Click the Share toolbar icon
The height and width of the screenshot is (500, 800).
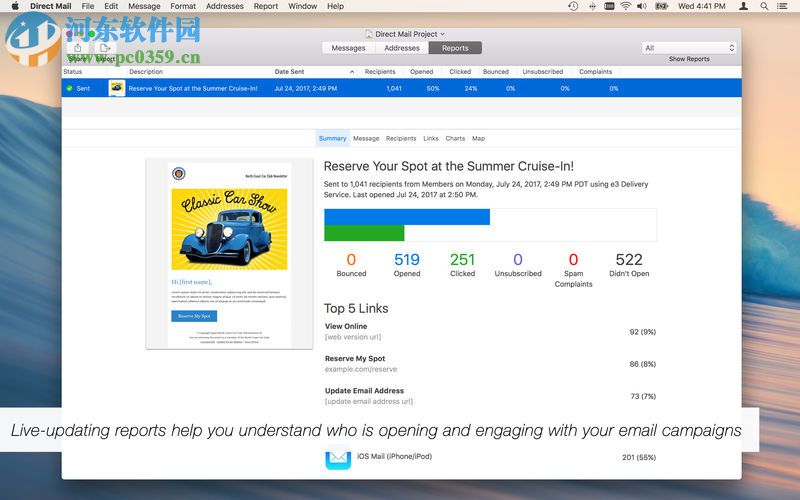(78, 47)
